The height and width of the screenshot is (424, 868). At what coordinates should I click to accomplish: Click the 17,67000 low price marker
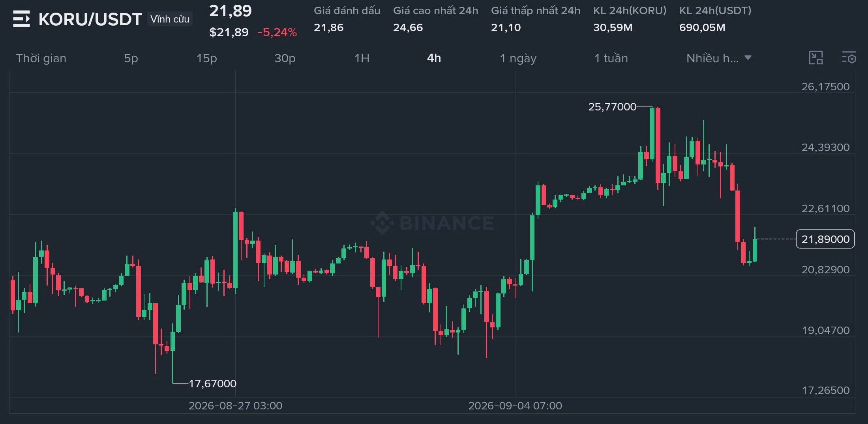tap(212, 383)
